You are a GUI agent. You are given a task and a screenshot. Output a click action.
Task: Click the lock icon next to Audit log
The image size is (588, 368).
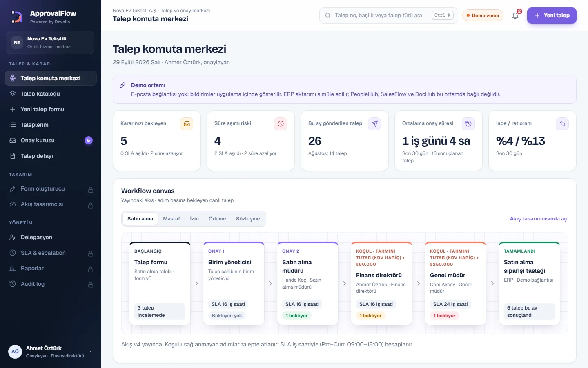91,285
